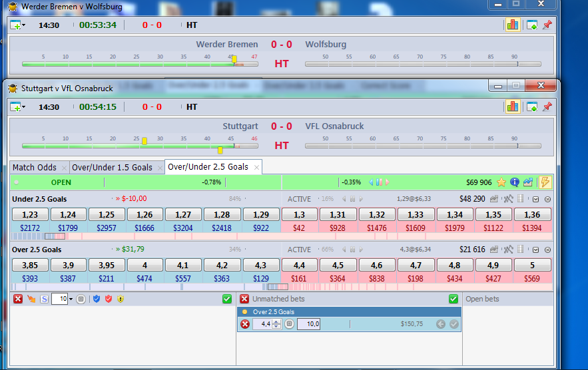Image resolution: width=588 pixels, height=370 pixels.
Task: Click green checkmark in Unmatched bets header
Action: pyautogui.click(x=453, y=299)
